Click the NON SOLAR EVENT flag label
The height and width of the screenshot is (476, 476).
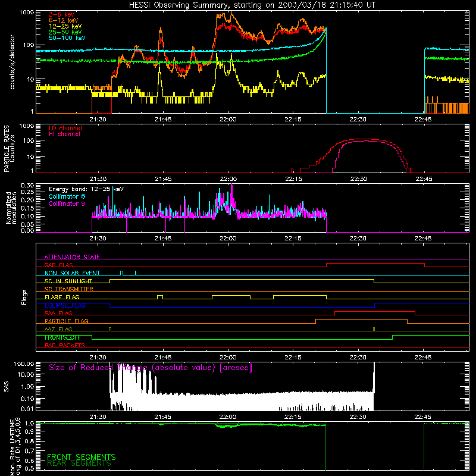point(72,273)
